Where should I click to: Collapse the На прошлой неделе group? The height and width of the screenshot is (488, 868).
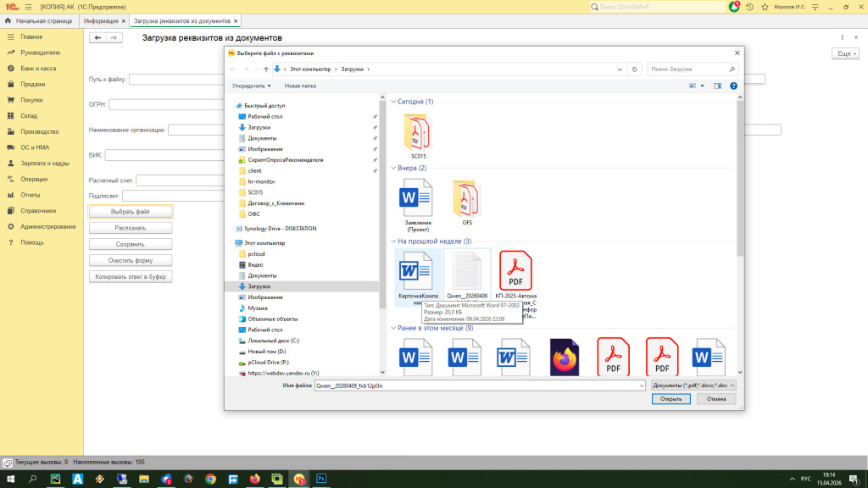point(393,241)
